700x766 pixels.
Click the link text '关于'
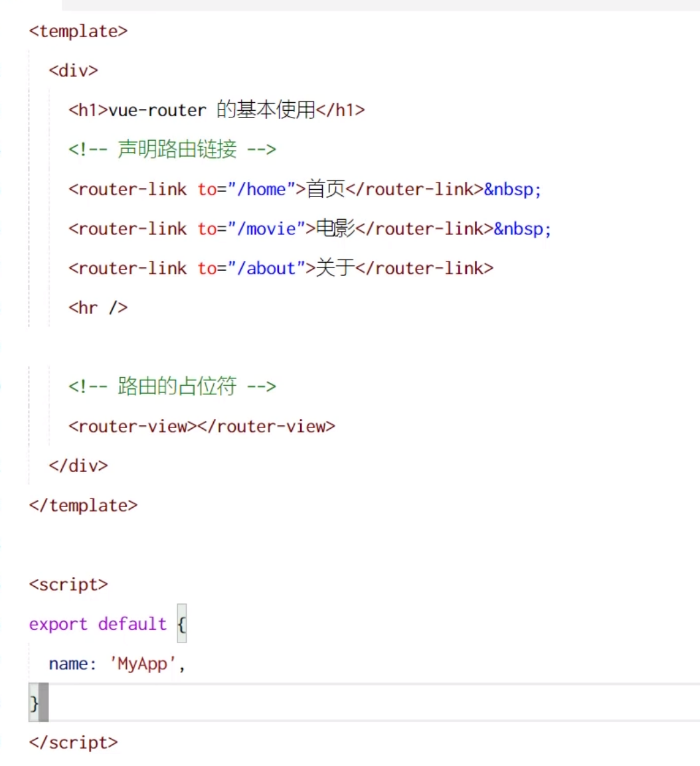coord(336,268)
